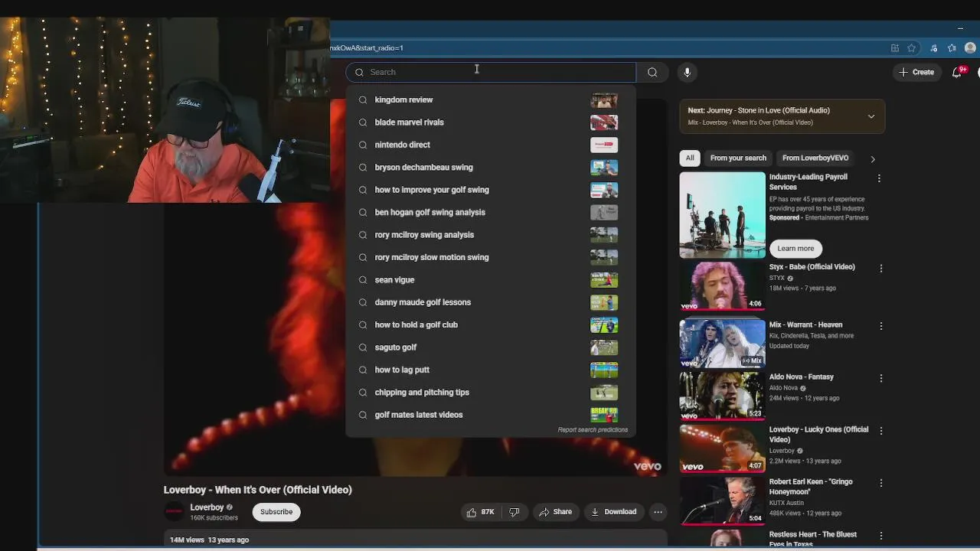Click the Create button
Image resolution: width=980 pixels, height=551 pixels.
tap(916, 72)
